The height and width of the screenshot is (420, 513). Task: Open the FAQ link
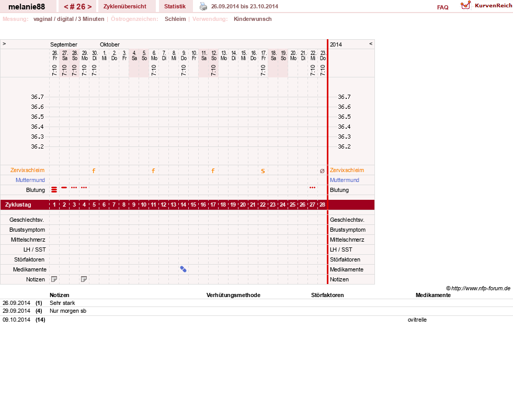(442, 7)
